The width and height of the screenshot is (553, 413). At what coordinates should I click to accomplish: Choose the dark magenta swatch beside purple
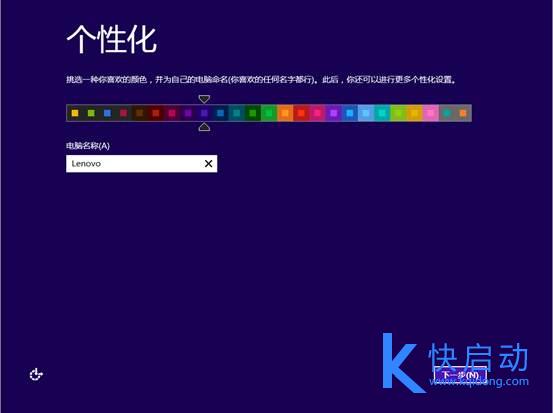pyautogui.click(x=172, y=113)
